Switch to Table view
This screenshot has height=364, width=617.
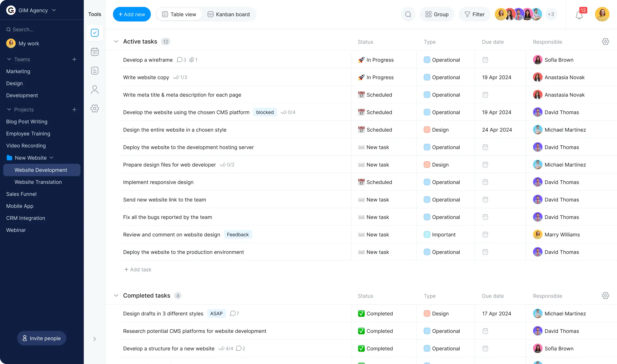(x=179, y=14)
